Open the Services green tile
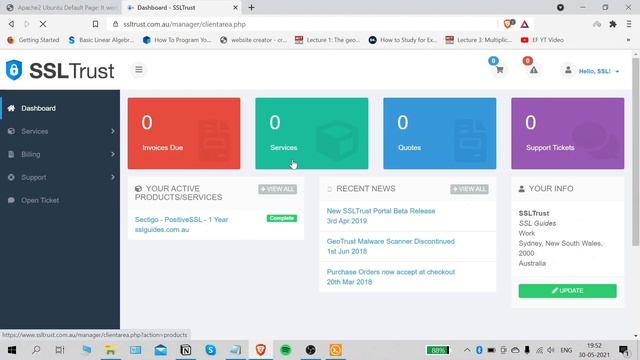Image resolution: width=640 pixels, height=360 pixels. click(312, 133)
